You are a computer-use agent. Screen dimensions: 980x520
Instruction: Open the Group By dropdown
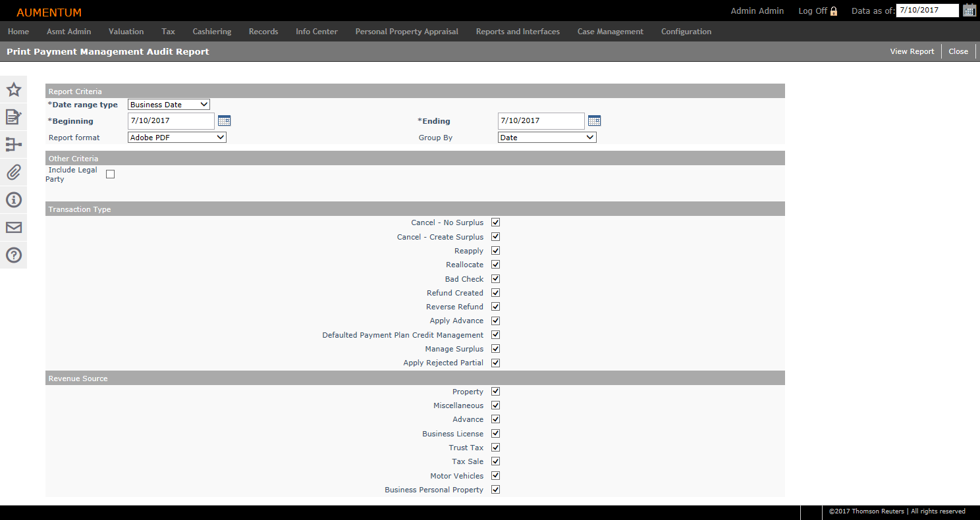pos(547,138)
